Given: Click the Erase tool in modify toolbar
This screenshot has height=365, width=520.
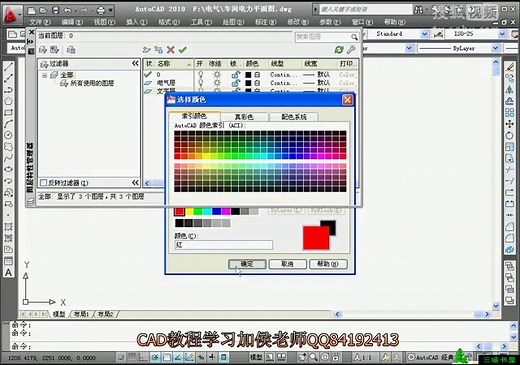Looking at the screenshot, I should pos(509,67).
